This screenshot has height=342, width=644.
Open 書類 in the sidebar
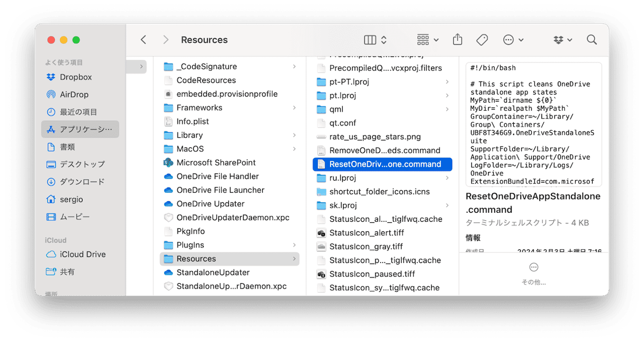80,147
